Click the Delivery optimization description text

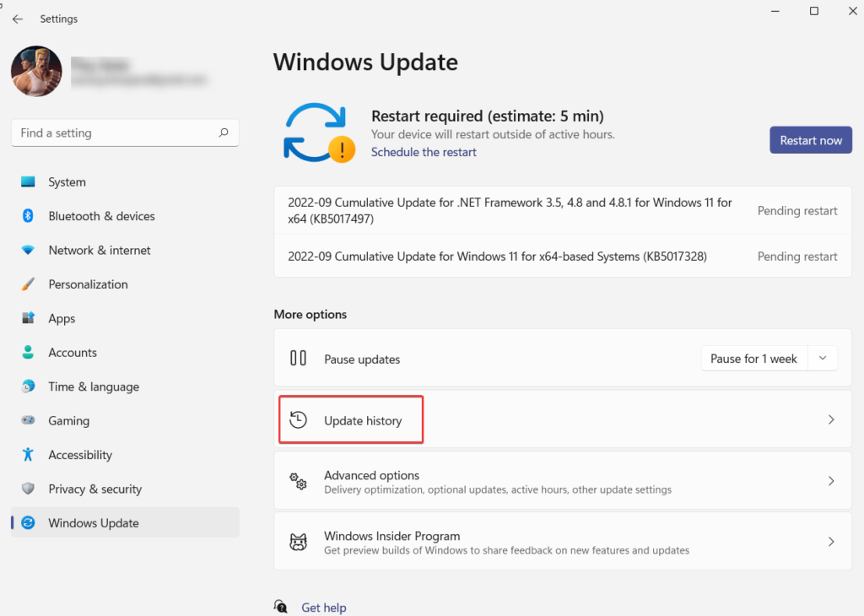click(x=498, y=489)
